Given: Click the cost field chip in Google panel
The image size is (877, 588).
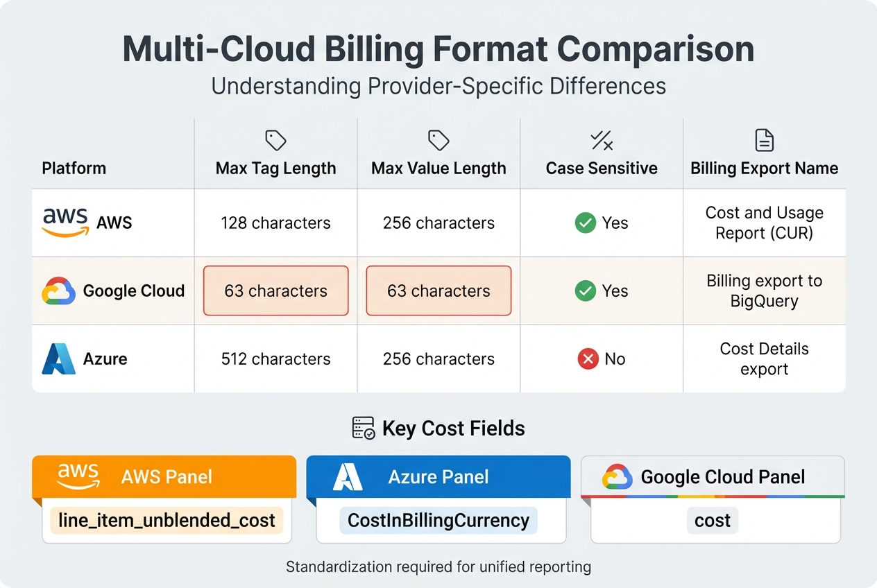Looking at the screenshot, I should 713,520.
